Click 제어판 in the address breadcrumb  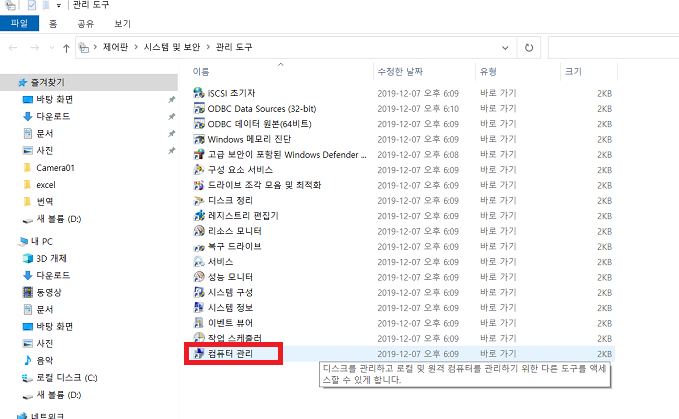point(115,47)
